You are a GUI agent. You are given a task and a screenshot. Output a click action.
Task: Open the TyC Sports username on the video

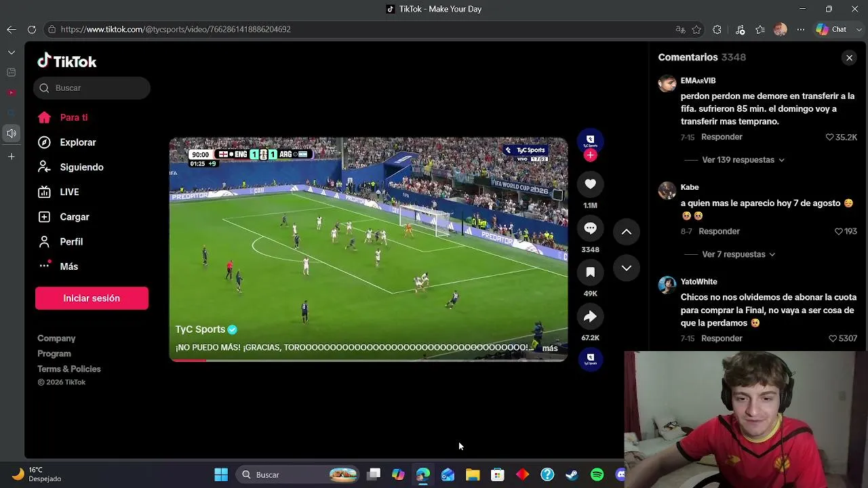point(200,329)
